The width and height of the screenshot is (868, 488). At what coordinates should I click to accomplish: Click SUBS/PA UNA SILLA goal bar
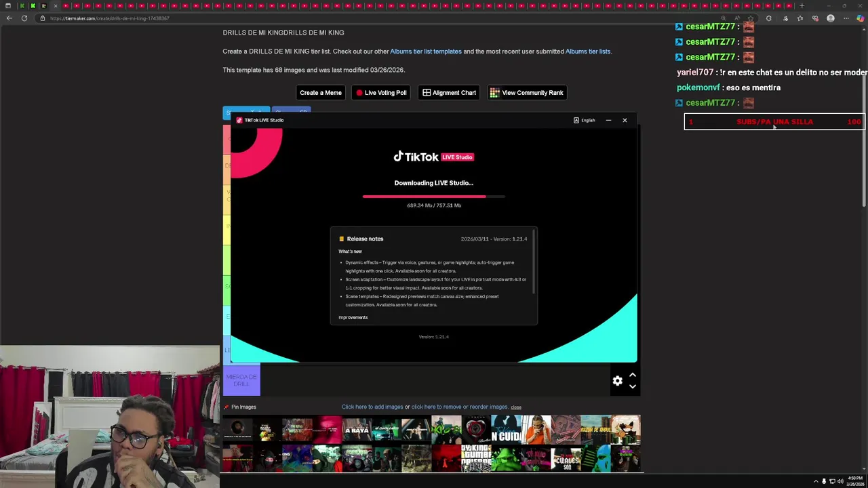point(774,122)
